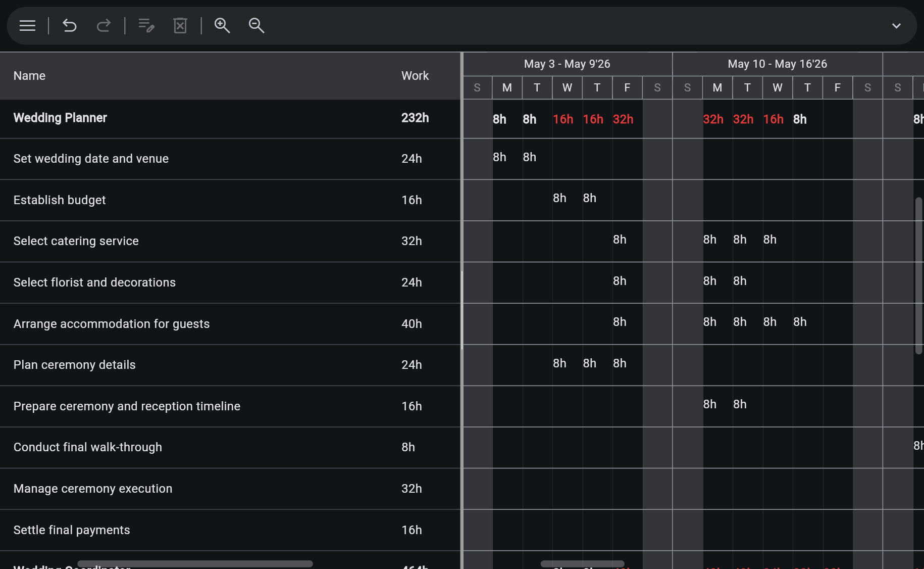Image resolution: width=924 pixels, height=569 pixels.
Task: Redo the last change
Action: pos(103,25)
